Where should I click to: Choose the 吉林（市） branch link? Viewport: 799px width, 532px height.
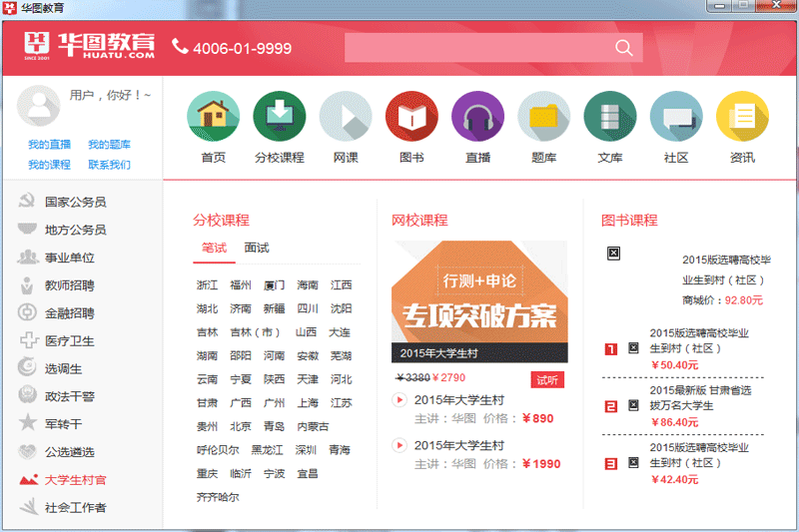click(256, 332)
